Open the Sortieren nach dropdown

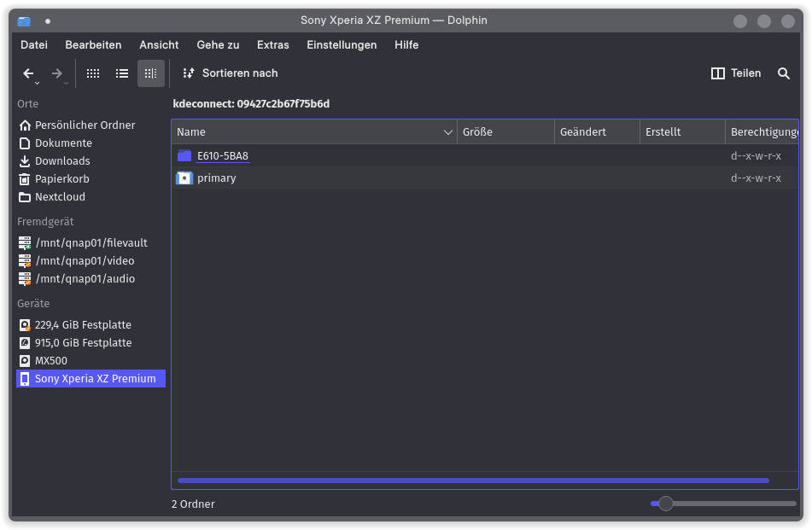229,73
